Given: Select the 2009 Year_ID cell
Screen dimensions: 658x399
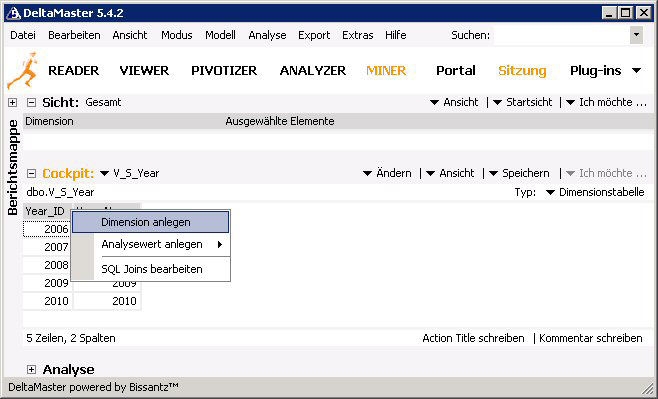Looking at the screenshot, I should [47, 283].
